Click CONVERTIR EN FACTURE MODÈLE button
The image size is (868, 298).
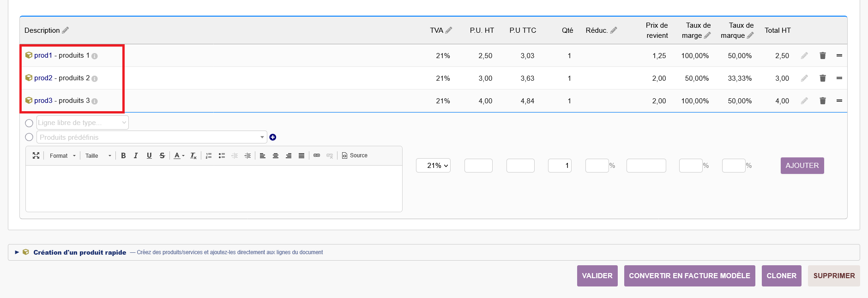(689, 276)
